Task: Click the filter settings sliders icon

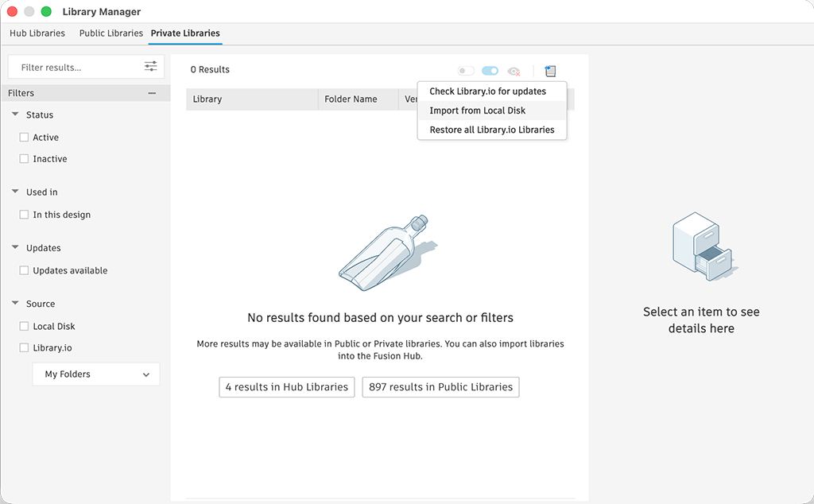Action: pos(150,67)
